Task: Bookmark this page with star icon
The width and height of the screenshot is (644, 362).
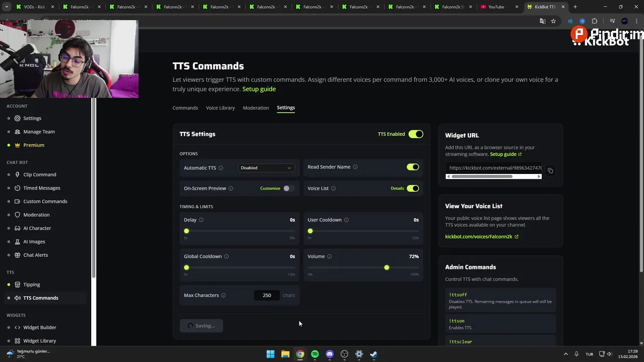Action: (553, 21)
